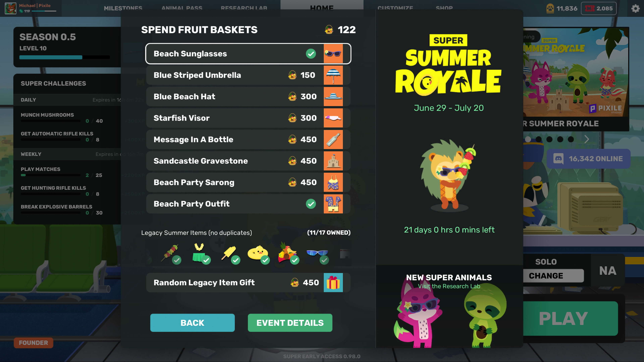Image resolution: width=644 pixels, height=362 pixels.
Task: Open the settings gear icon
Action: (x=635, y=9)
